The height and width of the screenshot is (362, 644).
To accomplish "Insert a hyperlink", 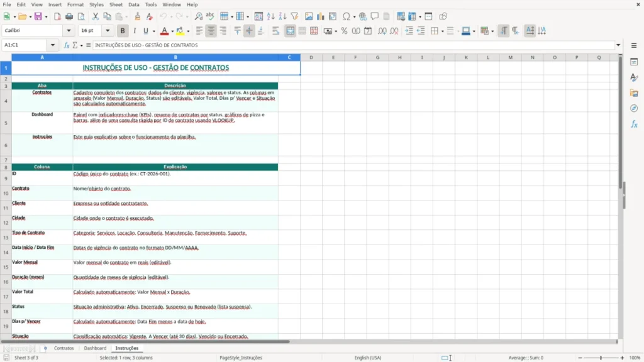I will (x=363, y=16).
